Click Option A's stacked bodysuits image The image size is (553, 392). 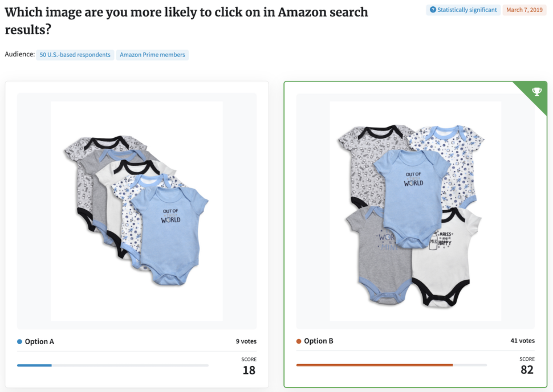click(x=137, y=211)
